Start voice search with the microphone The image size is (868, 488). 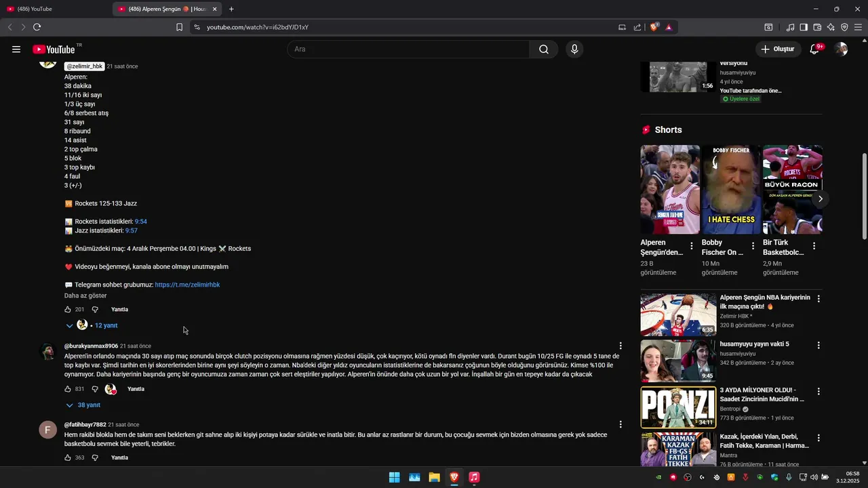tap(574, 49)
